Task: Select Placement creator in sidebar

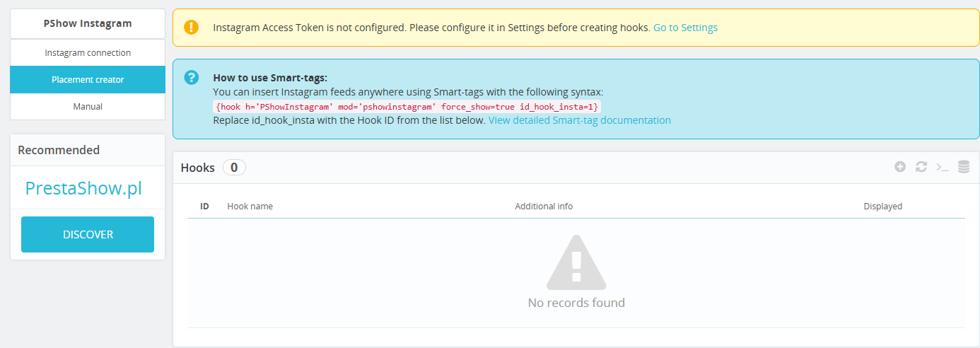Action: [88, 80]
